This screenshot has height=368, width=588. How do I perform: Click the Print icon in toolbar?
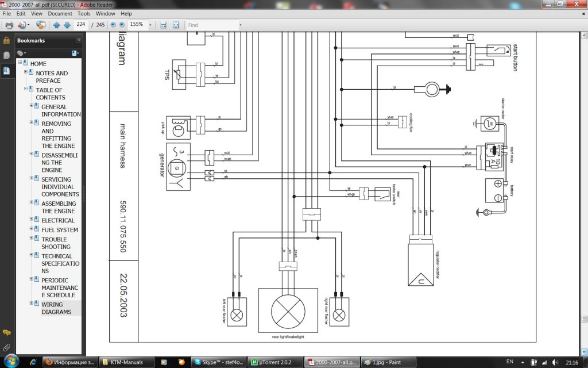click(x=9, y=25)
